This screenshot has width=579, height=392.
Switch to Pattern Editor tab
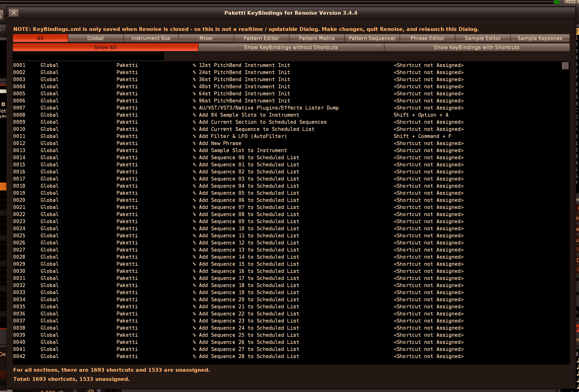[x=261, y=38]
